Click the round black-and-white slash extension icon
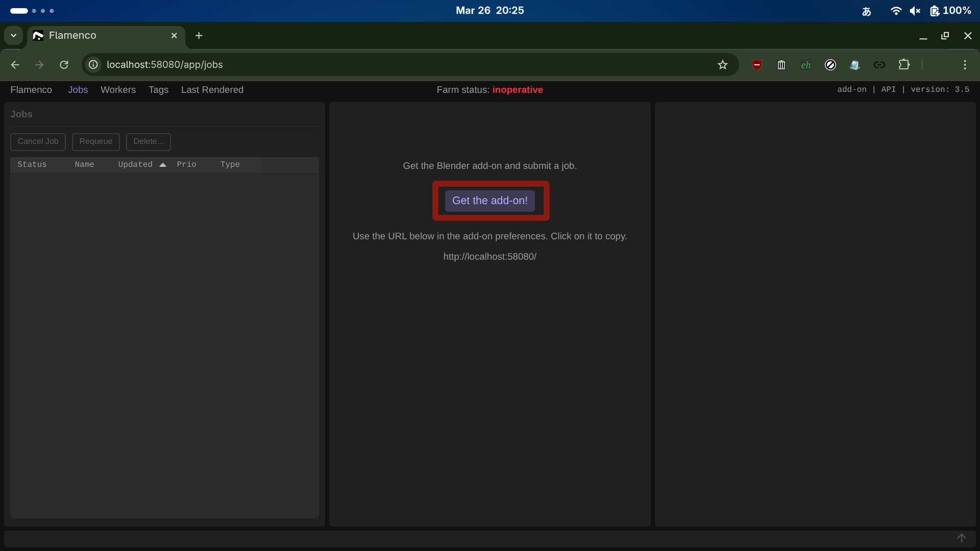The image size is (980, 551). [x=830, y=65]
